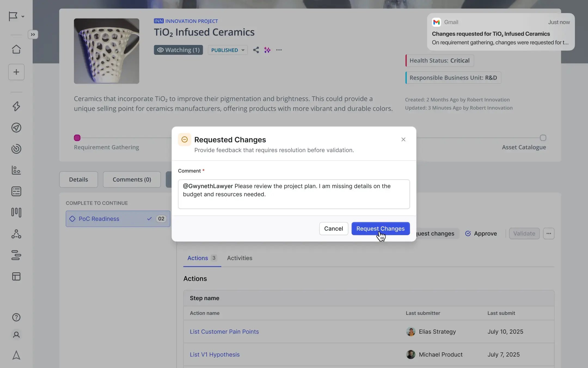This screenshot has width=588, height=368.
Task: Switch to the Activities tab
Action: pos(240,258)
